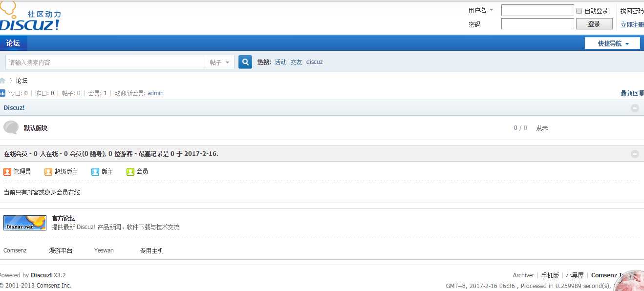644x291 pixels.
Task: Click the Yeswan friend link
Action: pos(104,250)
